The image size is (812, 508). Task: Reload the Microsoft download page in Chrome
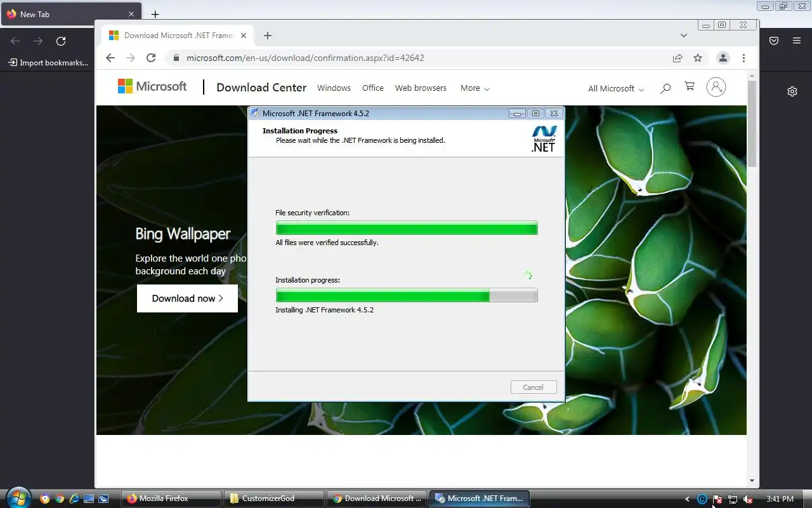coord(151,58)
